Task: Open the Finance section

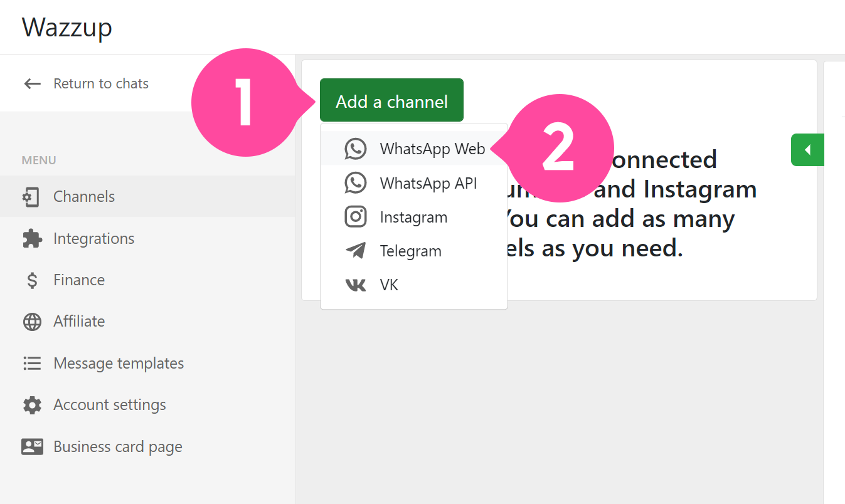Action: [x=147, y=280]
